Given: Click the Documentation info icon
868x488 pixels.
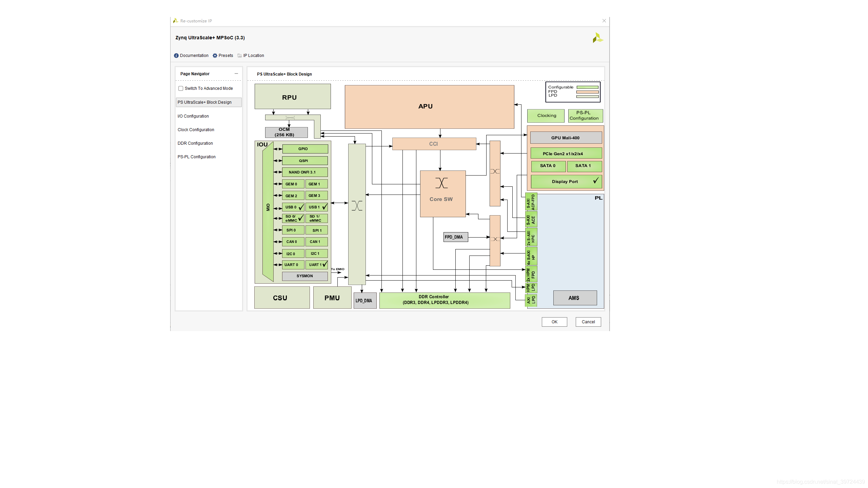Looking at the screenshot, I should (176, 56).
